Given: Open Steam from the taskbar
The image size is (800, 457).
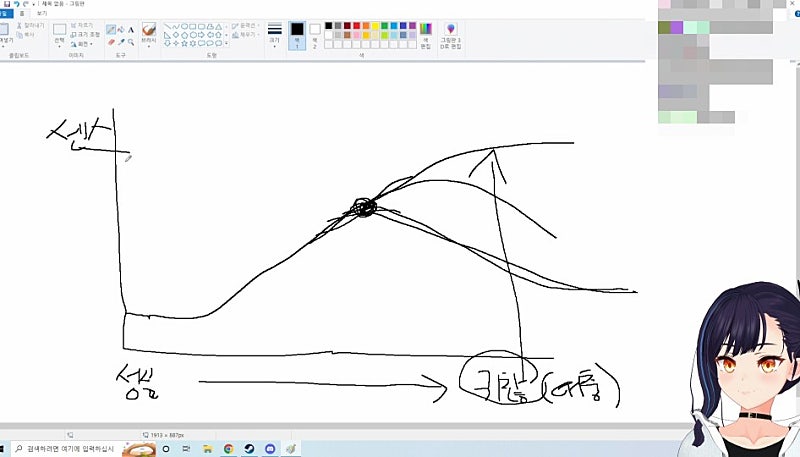Looking at the screenshot, I should point(249,449).
